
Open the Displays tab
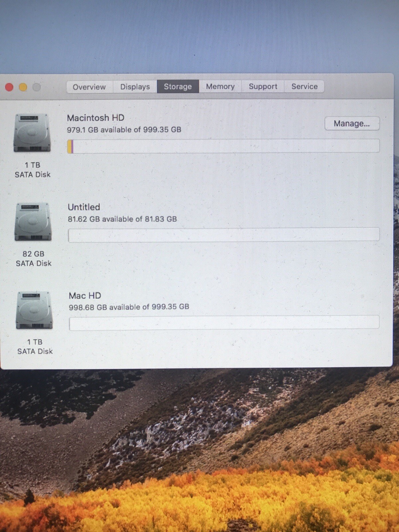(x=135, y=87)
